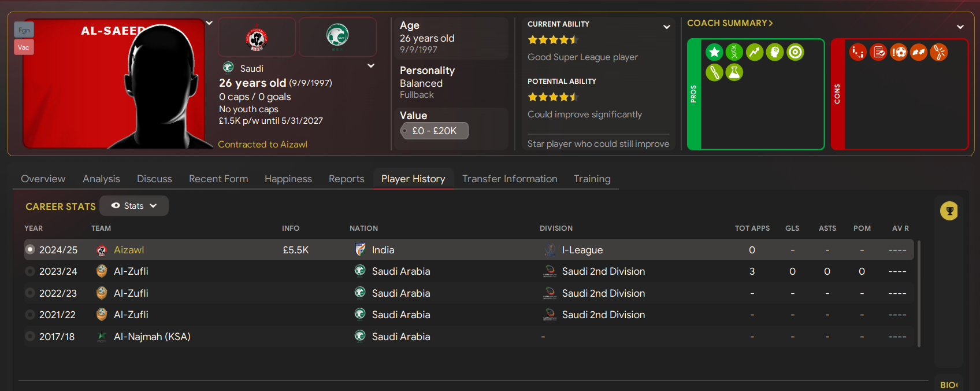The image size is (980, 391).
Task: Click the career stats table scrollbar
Action: 919,293
